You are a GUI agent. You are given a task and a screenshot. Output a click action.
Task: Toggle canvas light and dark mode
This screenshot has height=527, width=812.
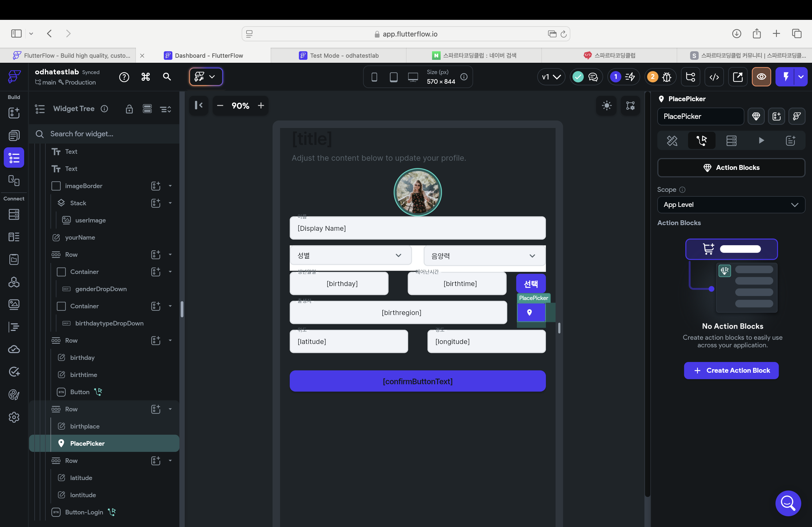click(607, 106)
